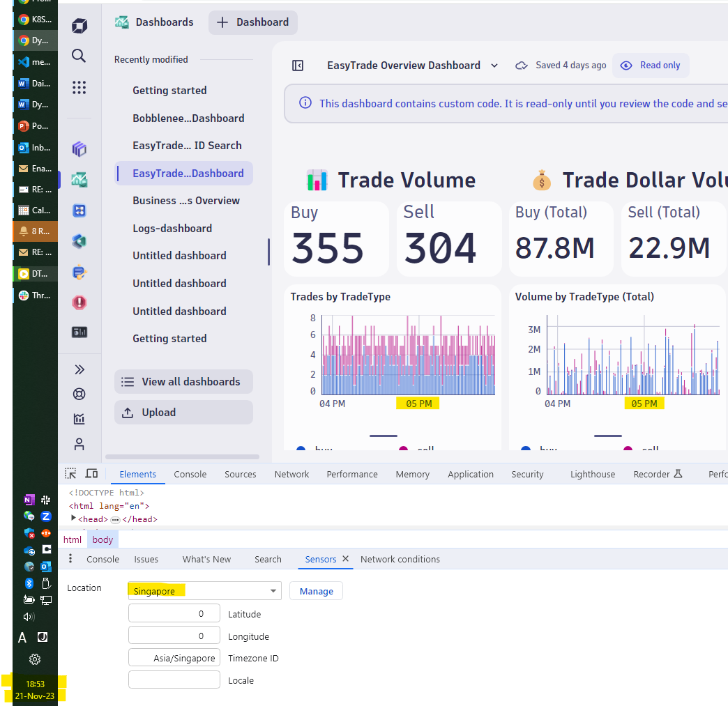This screenshot has height=706, width=728.
Task: Click the cloud saved status icon
Action: 522,66
